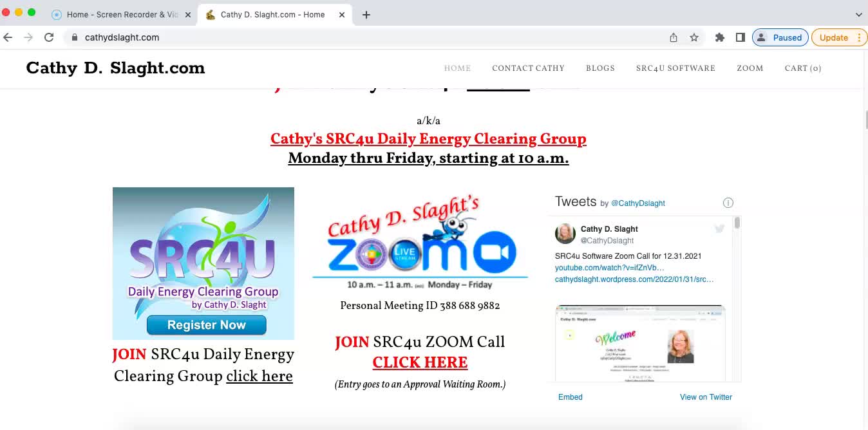The width and height of the screenshot is (868, 430).
Task: Click the tweet's Welcome preview image
Action: point(640,343)
